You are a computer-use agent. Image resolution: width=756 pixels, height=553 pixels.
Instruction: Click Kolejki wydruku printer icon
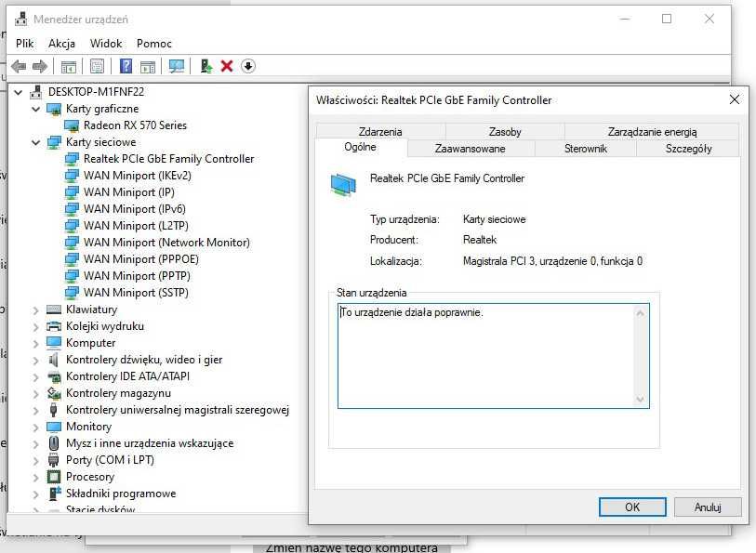pyautogui.click(x=54, y=326)
